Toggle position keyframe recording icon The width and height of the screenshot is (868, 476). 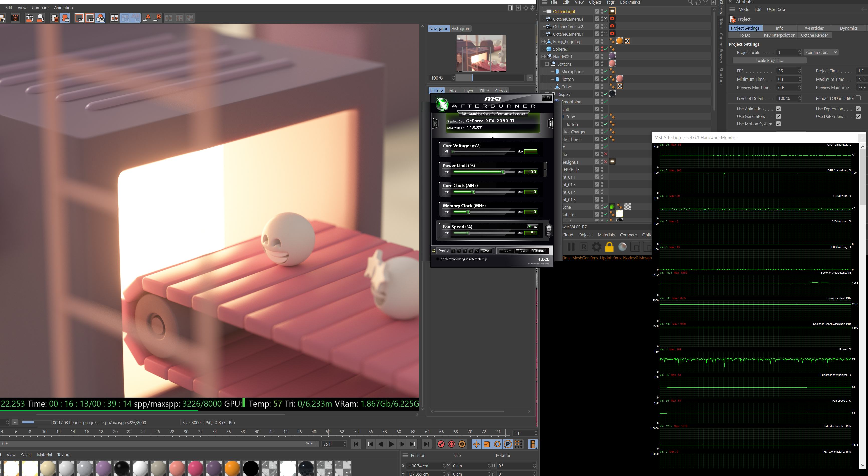pyautogui.click(x=476, y=444)
